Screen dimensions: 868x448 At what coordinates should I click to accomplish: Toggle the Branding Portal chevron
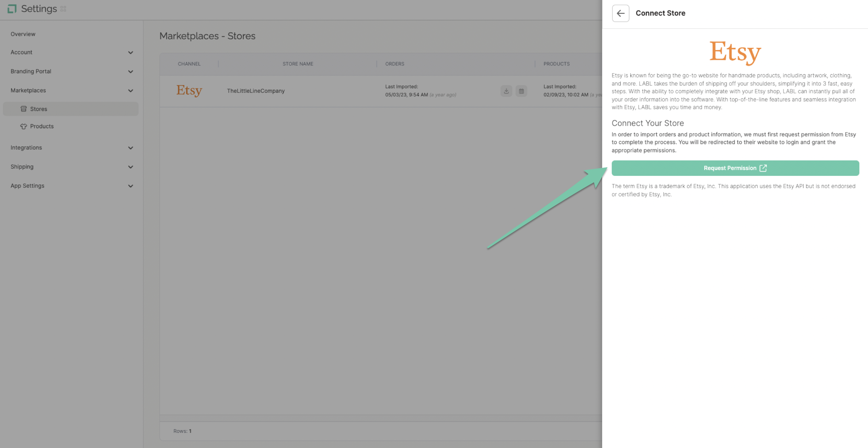pyautogui.click(x=130, y=72)
